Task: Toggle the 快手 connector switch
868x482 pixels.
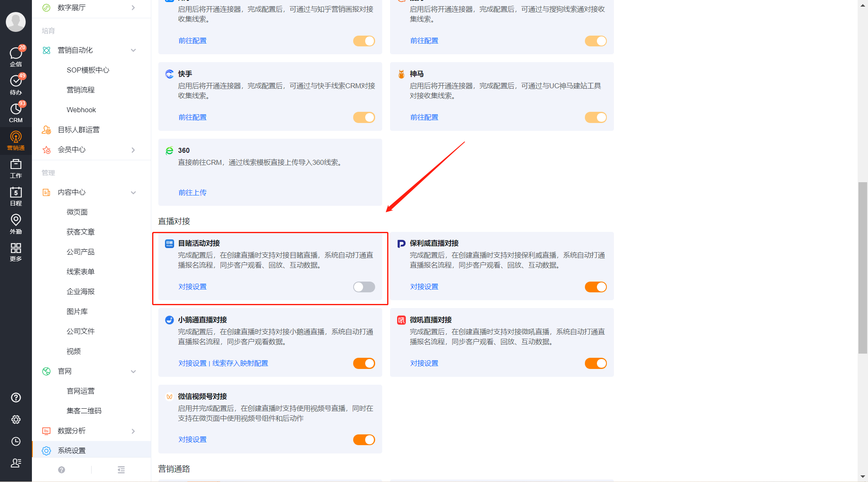Action: tap(364, 118)
